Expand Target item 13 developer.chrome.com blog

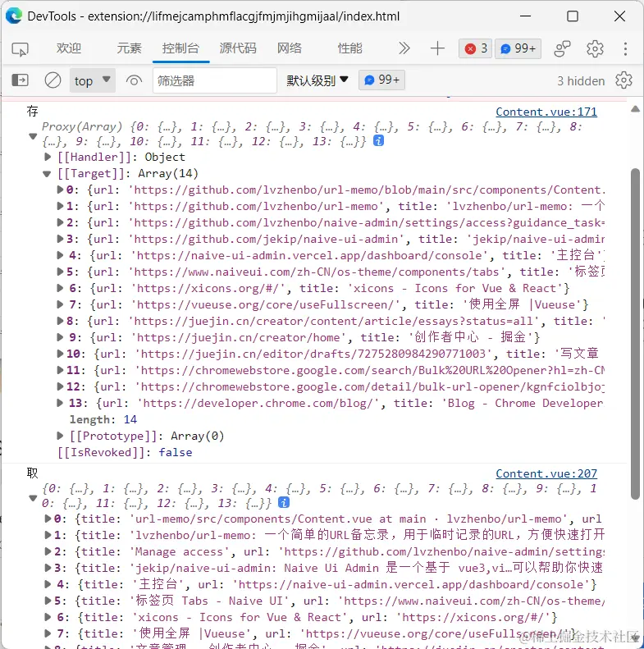pos(61,403)
